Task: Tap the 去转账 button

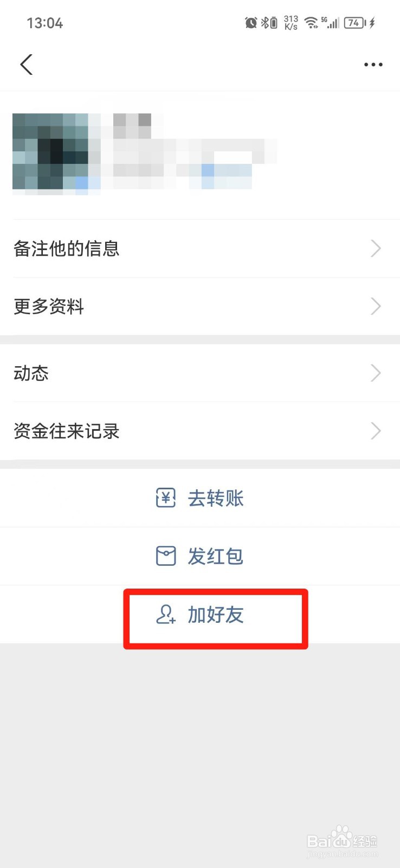Action: (x=200, y=498)
